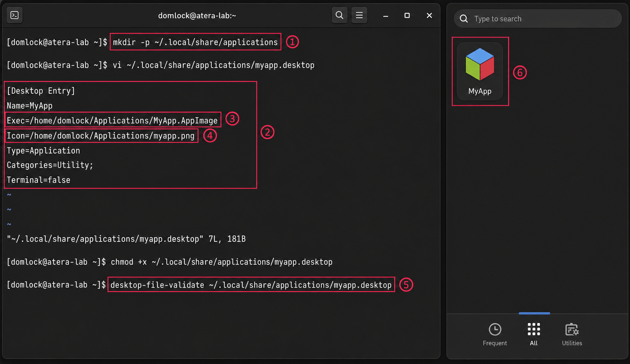Click the Name=MyApp line
The width and height of the screenshot is (630, 364).
click(x=29, y=106)
